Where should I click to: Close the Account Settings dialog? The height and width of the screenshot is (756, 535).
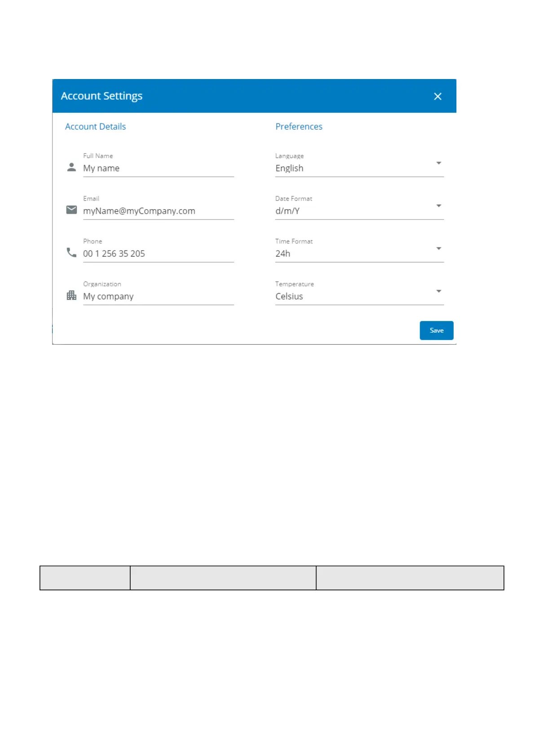(x=438, y=96)
